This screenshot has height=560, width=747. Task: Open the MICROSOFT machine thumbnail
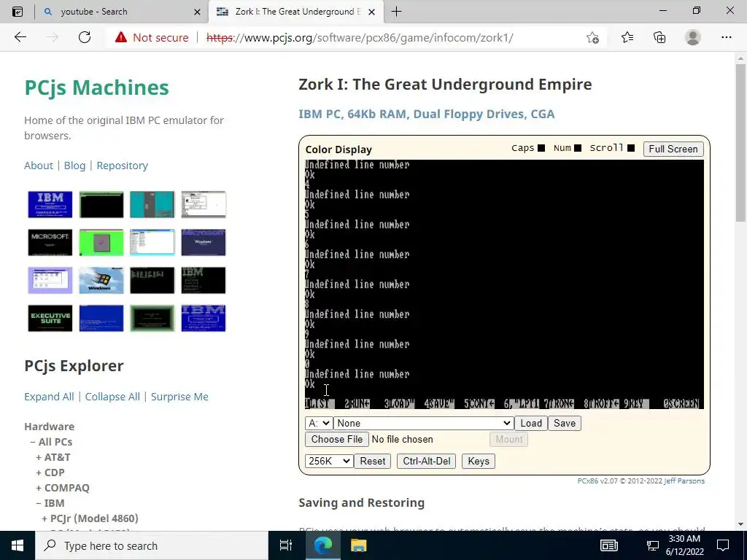pos(50,242)
